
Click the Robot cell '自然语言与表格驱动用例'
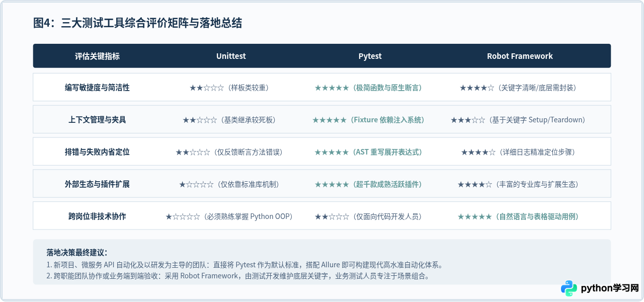pos(520,216)
